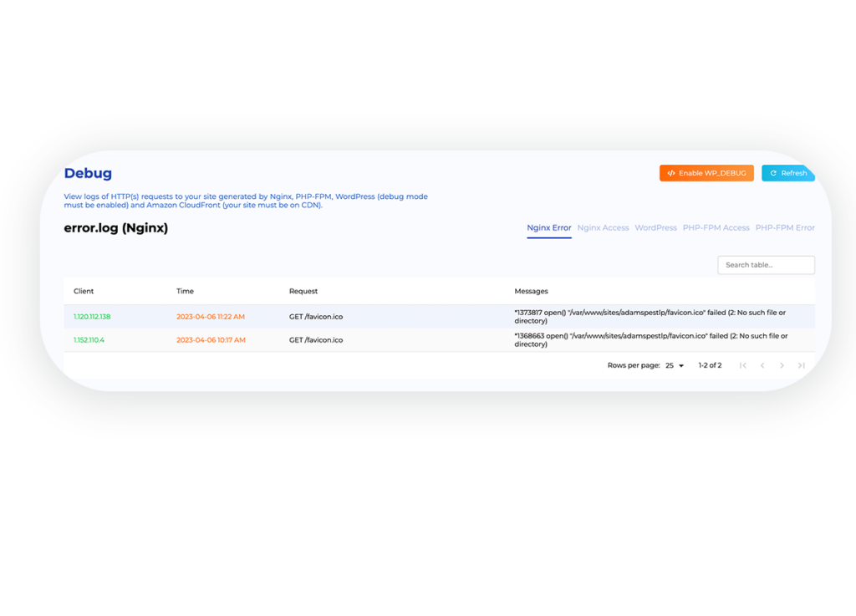Select the PHP-FPM Error tab

pos(785,227)
